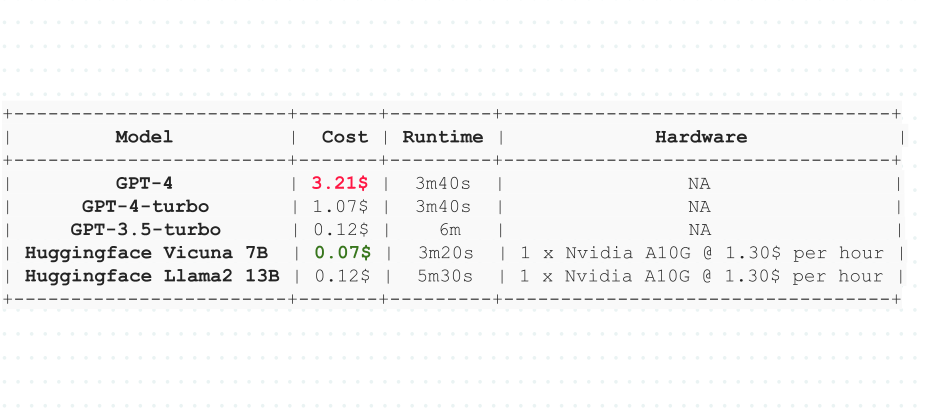Select the GPT-3.5-turbo model name
Screen dimensions: 926x409
pos(145,229)
